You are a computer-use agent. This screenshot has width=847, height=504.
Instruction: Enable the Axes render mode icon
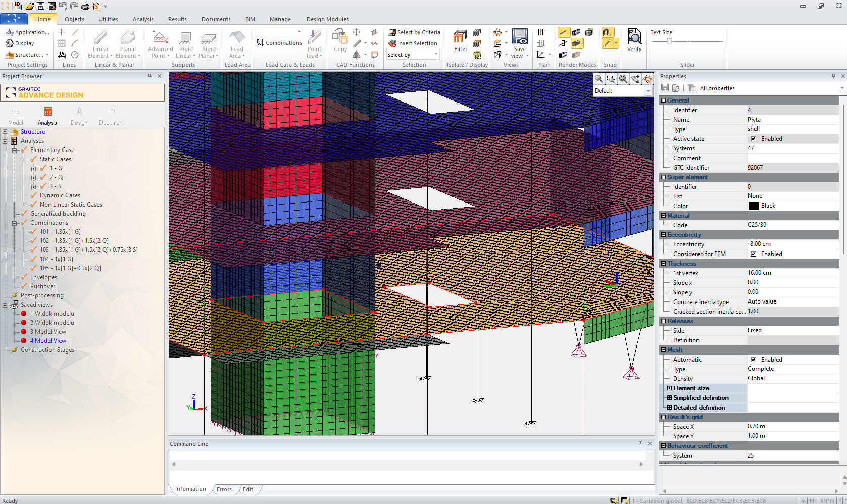tap(564, 32)
